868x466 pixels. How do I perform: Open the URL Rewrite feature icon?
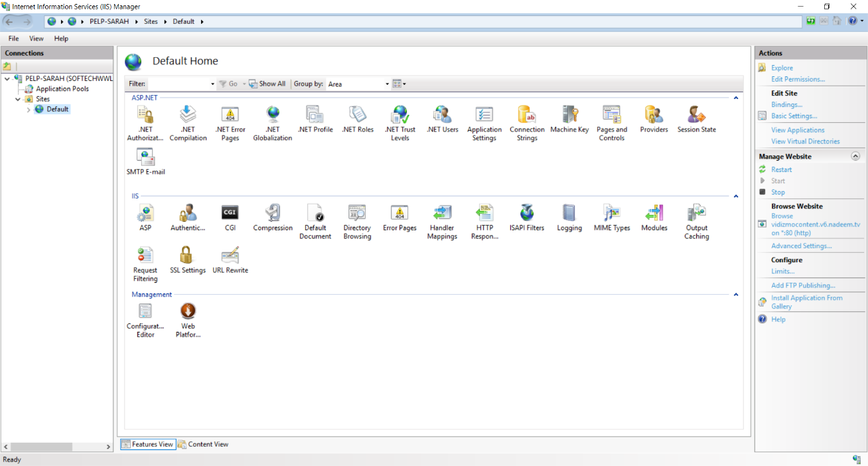pos(230,256)
